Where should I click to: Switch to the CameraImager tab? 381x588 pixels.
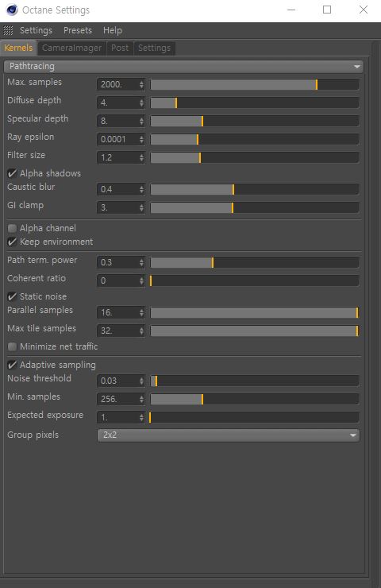point(71,48)
